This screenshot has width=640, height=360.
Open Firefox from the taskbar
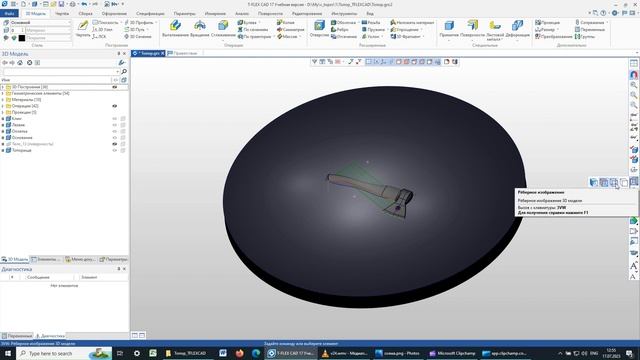click(x=240, y=353)
